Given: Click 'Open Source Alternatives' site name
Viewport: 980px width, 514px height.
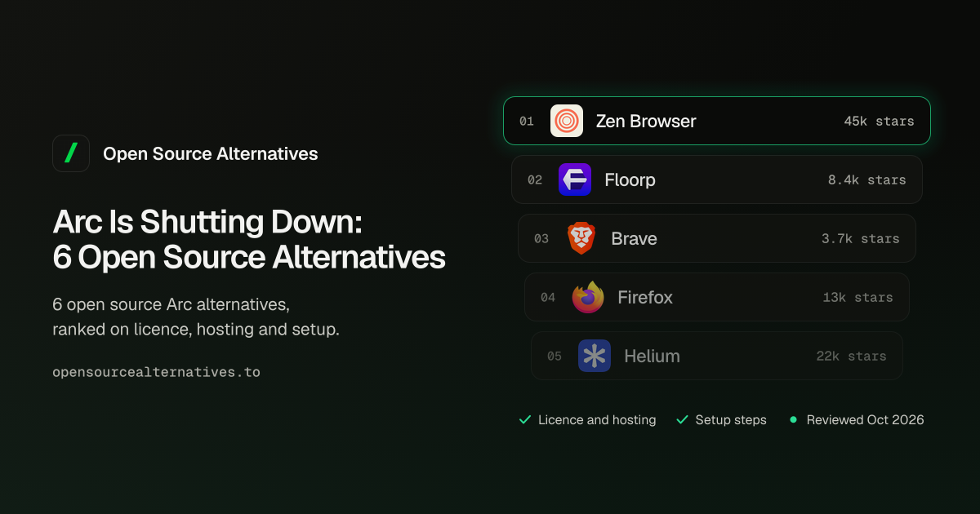Looking at the screenshot, I should (211, 153).
